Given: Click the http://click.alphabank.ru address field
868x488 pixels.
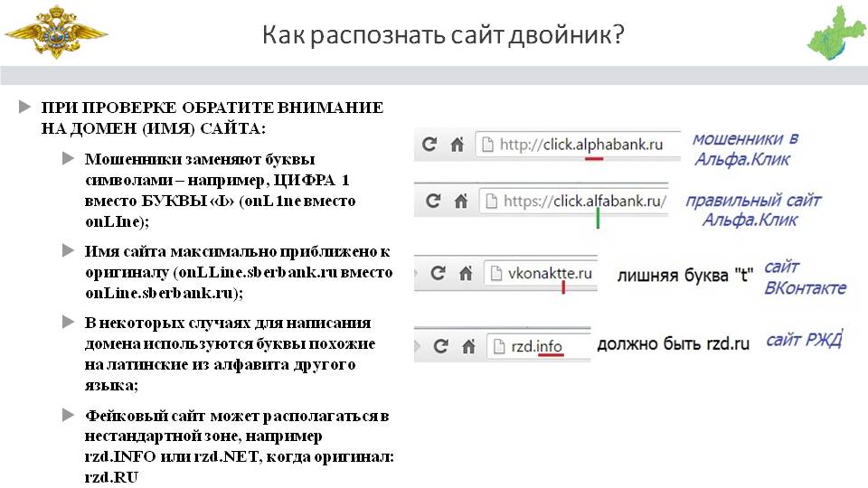Looking at the screenshot, I should 578,145.
